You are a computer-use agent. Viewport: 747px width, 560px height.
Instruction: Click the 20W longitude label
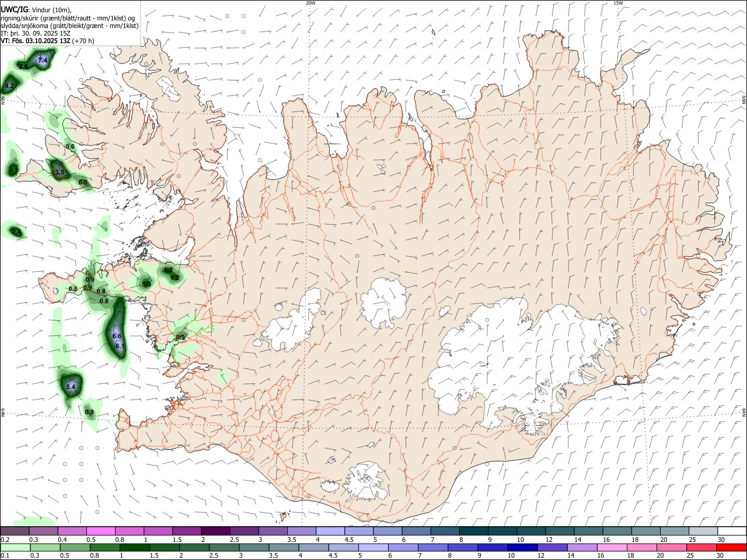[x=310, y=2]
